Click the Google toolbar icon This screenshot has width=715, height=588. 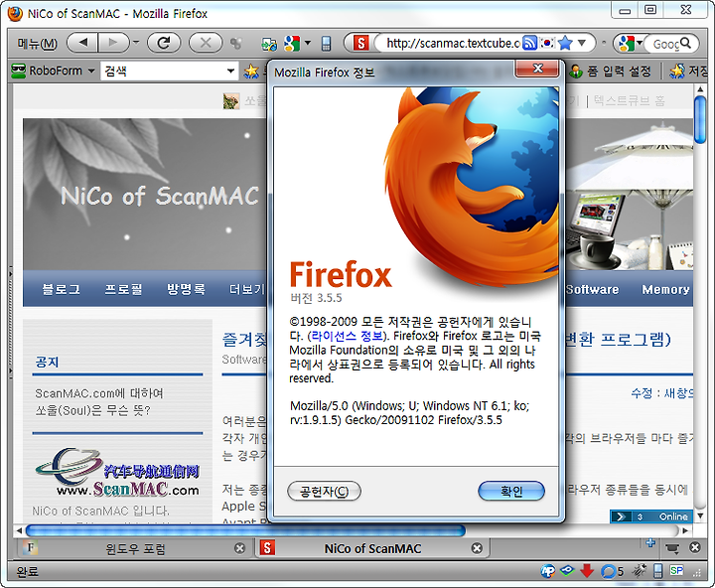click(x=291, y=44)
